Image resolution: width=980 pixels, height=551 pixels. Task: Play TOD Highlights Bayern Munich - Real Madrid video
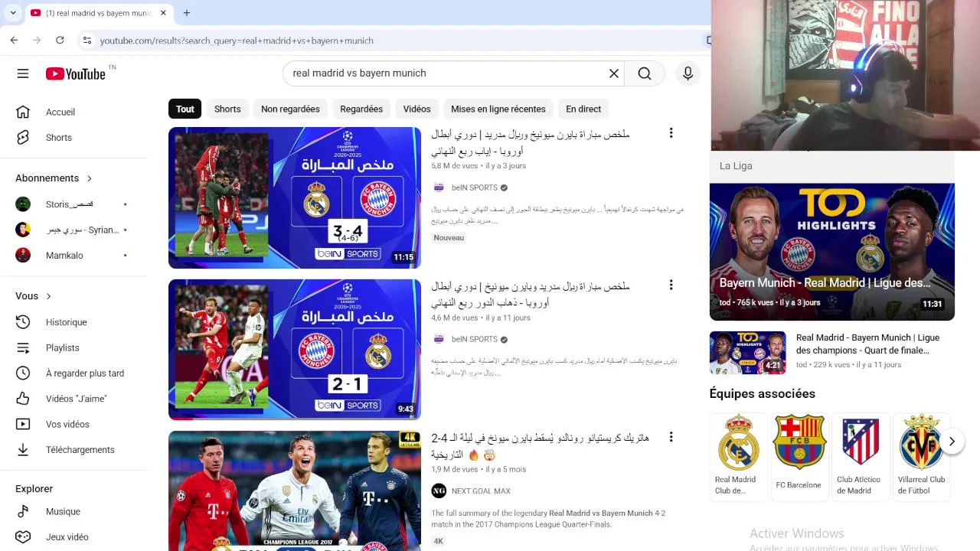(x=832, y=252)
